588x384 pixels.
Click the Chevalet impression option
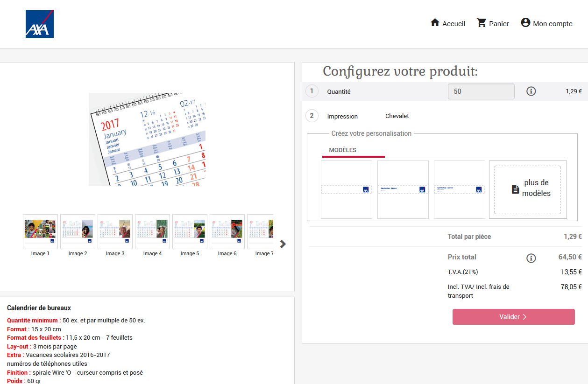397,116
